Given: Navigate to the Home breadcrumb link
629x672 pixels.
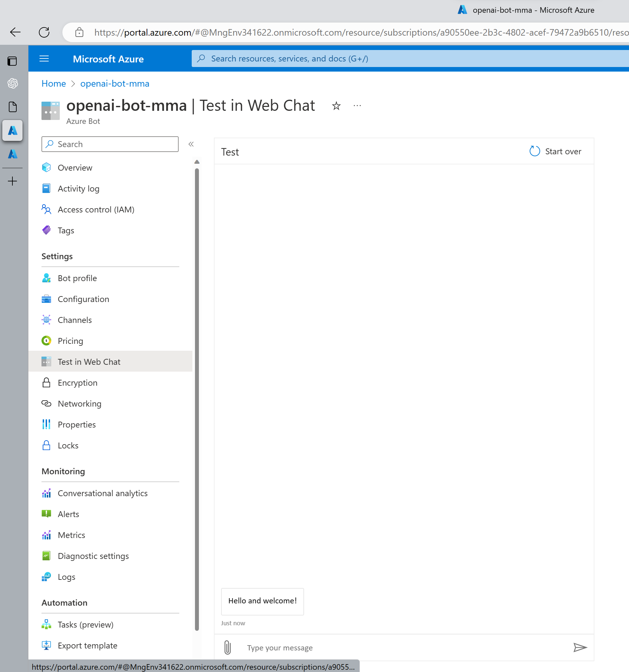Looking at the screenshot, I should (x=54, y=83).
